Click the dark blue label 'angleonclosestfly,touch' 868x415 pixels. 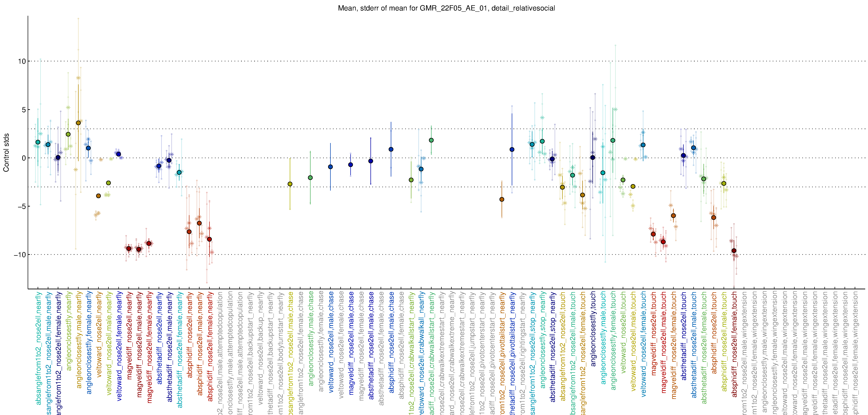(x=593, y=329)
